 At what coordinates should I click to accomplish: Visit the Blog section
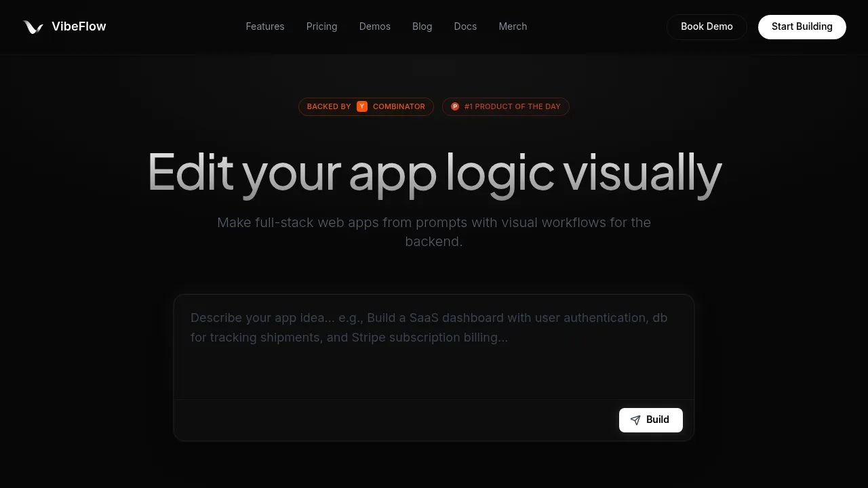coord(422,26)
